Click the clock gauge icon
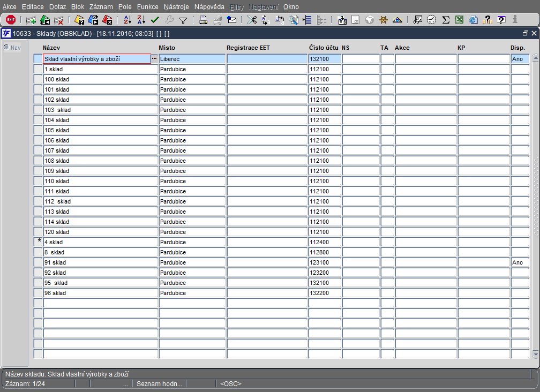This screenshot has width=540, height=392. click(432, 20)
